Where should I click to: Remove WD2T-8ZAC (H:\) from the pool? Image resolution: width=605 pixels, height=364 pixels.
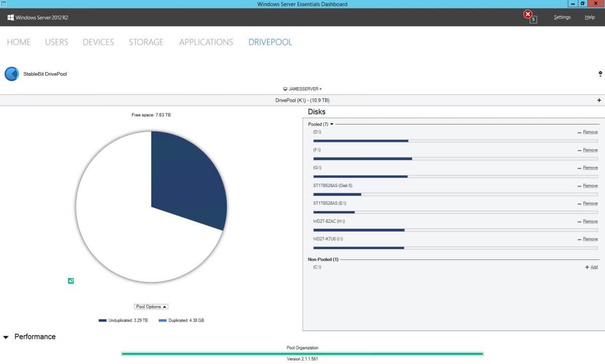click(x=590, y=222)
